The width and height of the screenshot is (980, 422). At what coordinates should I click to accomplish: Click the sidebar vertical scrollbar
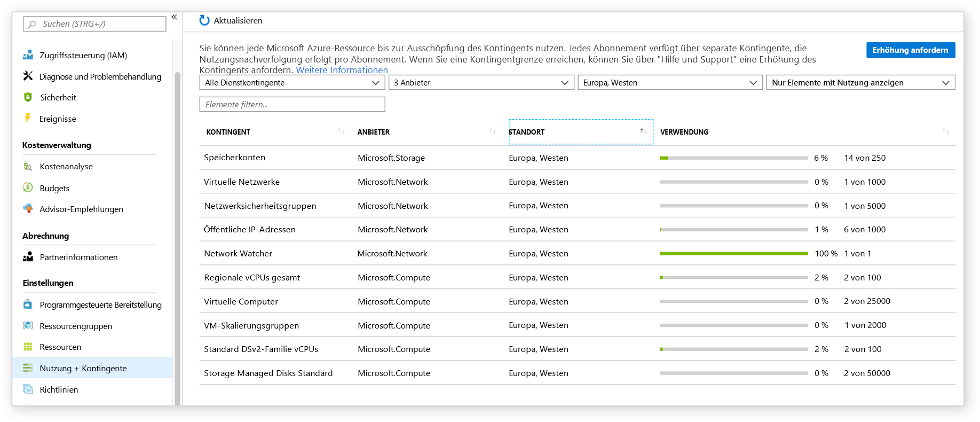pyautogui.click(x=177, y=238)
